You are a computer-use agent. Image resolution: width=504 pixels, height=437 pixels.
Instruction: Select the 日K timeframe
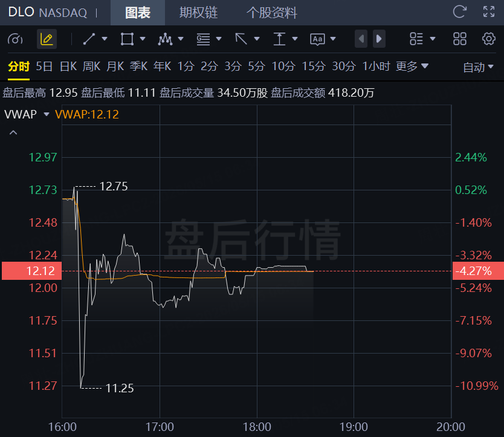pos(68,66)
